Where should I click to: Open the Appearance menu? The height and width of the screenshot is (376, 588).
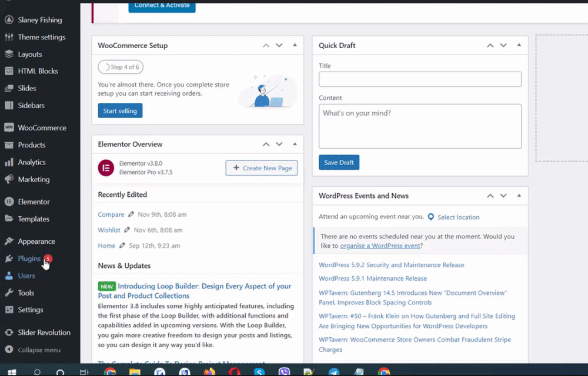(x=36, y=241)
